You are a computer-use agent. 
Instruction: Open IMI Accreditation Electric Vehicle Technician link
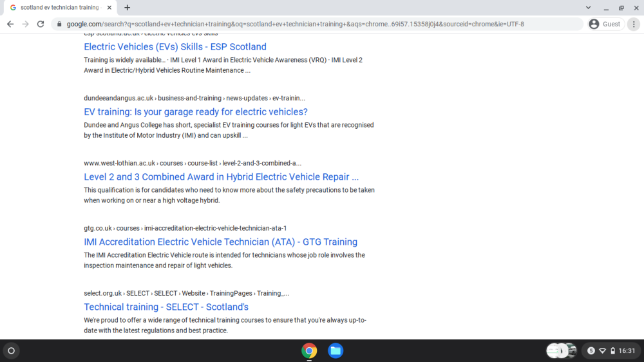[220, 242]
